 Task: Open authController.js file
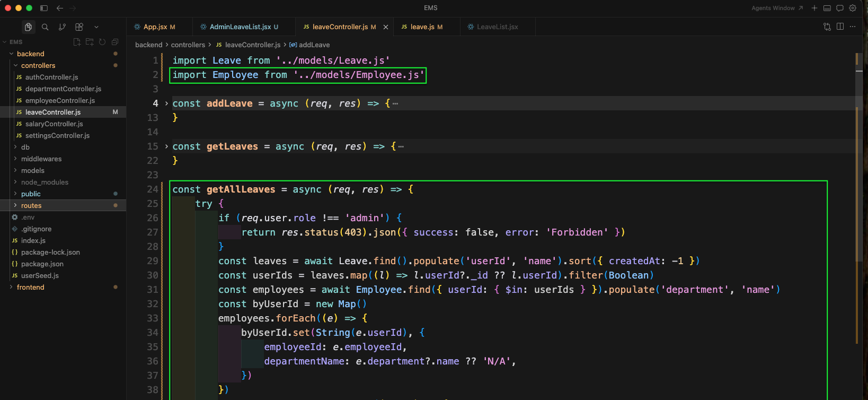coord(63,77)
